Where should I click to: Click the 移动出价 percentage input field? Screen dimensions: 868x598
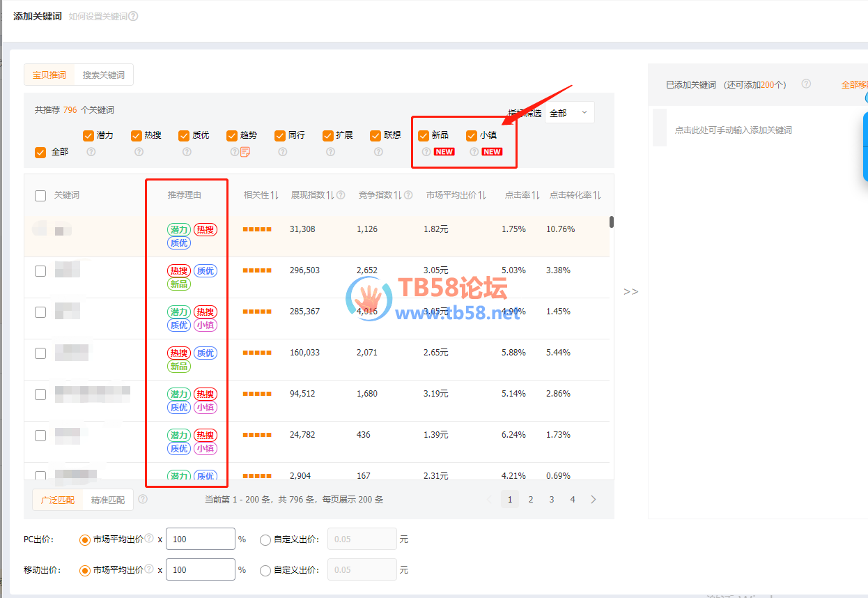[x=200, y=569]
